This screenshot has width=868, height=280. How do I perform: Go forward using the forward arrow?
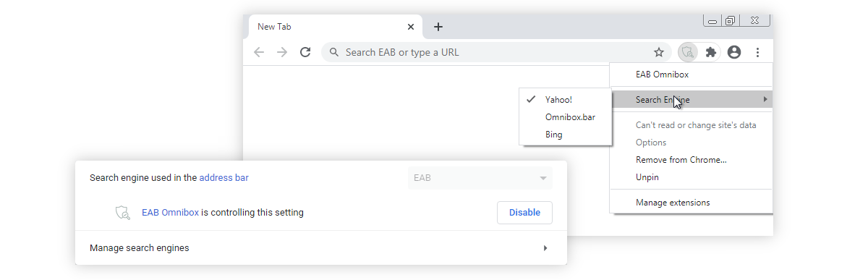(x=282, y=52)
